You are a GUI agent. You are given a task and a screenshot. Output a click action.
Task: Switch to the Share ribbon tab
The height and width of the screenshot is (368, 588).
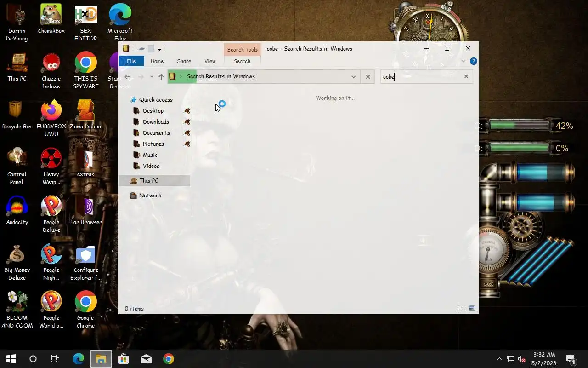(184, 61)
